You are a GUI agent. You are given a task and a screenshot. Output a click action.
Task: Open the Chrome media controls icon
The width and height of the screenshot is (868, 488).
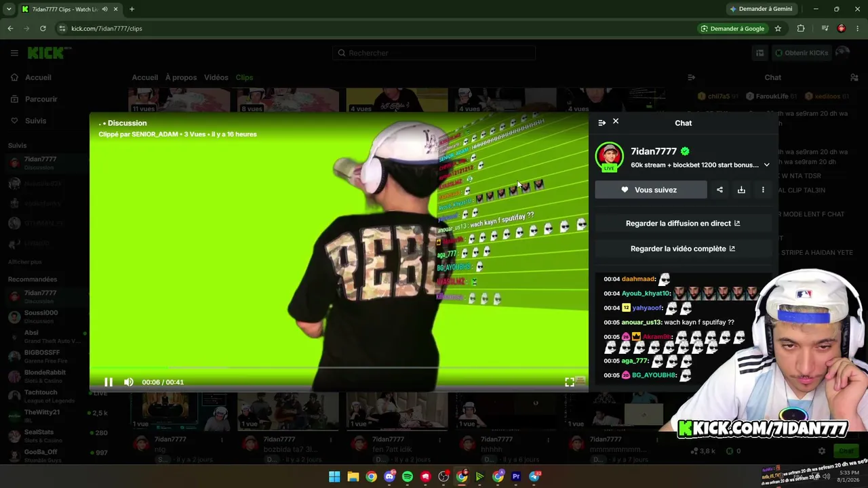click(x=825, y=28)
